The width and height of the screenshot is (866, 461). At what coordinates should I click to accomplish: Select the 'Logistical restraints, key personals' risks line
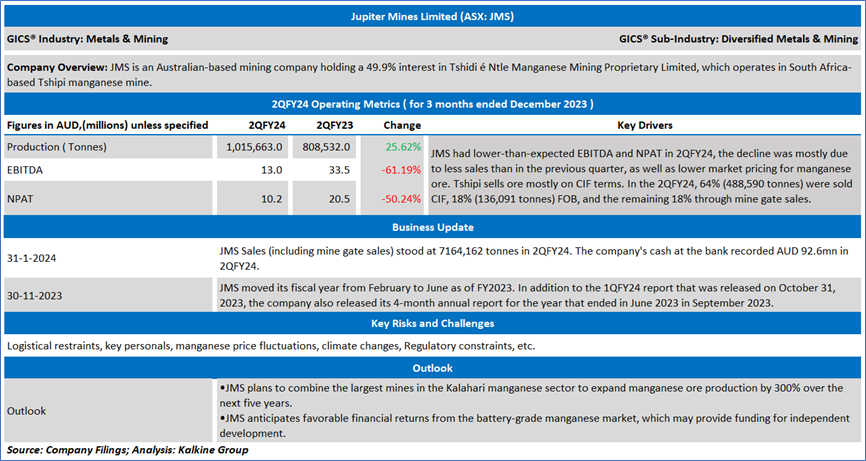click(x=271, y=347)
